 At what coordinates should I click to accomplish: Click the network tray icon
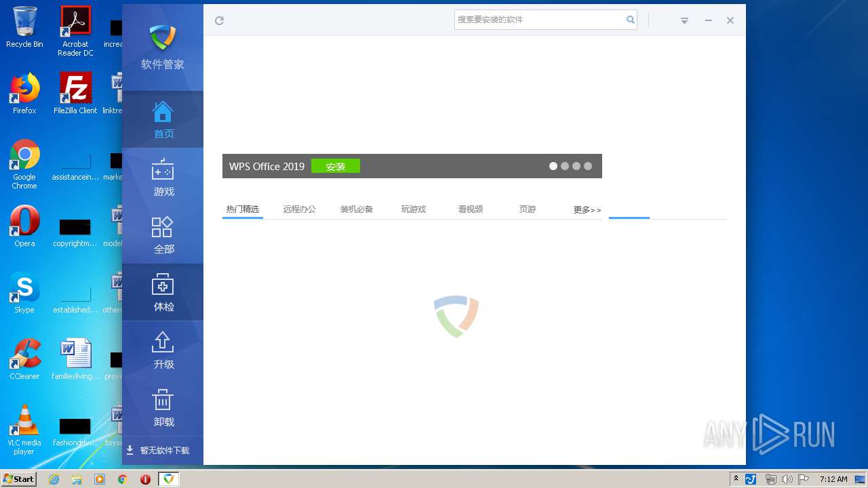tap(770, 479)
